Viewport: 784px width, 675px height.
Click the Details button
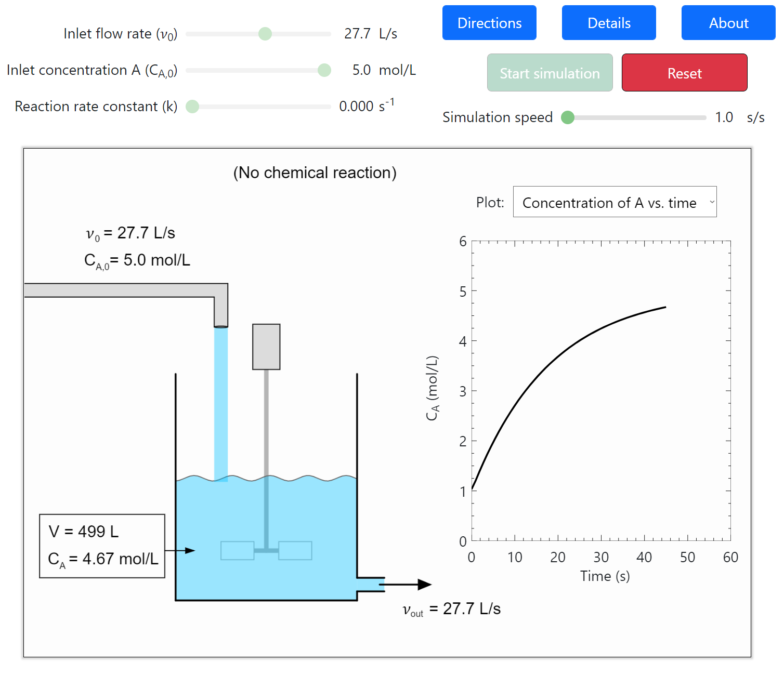[608, 23]
